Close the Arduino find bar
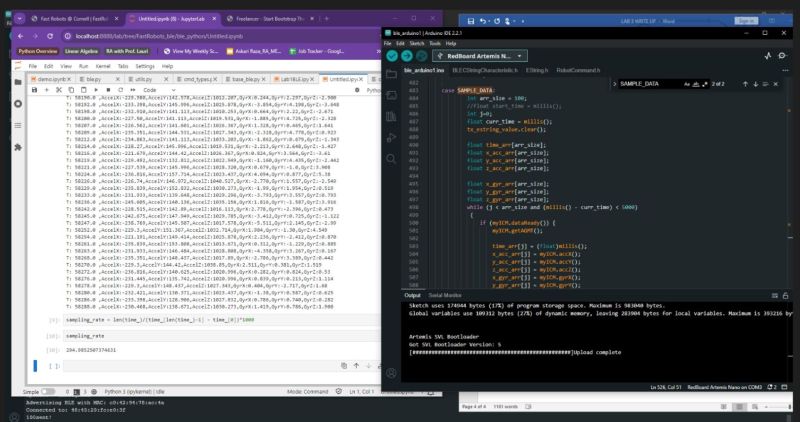Image resolution: width=800 pixels, height=422 pixels. click(776, 84)
